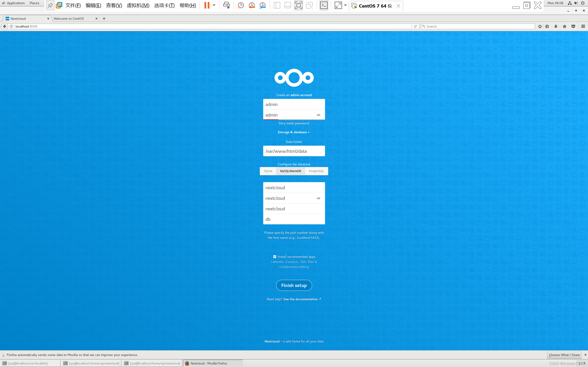This screenshot has height=367, width=588.
Task: Open the VMware console view icon
Action: click(x=324, y=5)
